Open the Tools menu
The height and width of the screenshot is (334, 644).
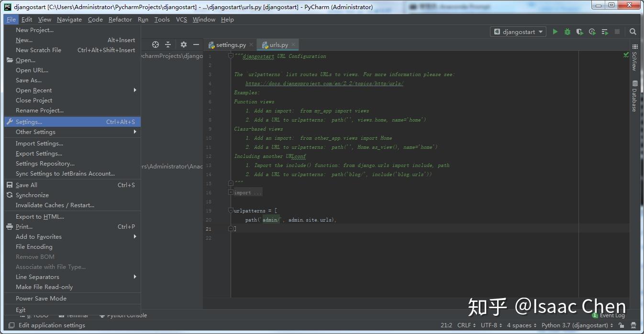click(x=162, y=20)
